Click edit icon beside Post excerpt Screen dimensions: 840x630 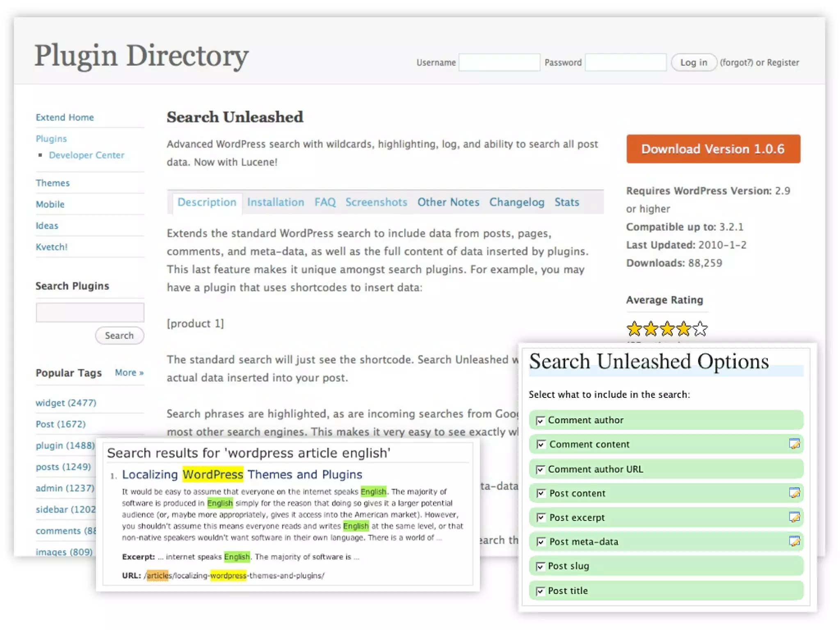pyautogui.click(x=794, y=517)
